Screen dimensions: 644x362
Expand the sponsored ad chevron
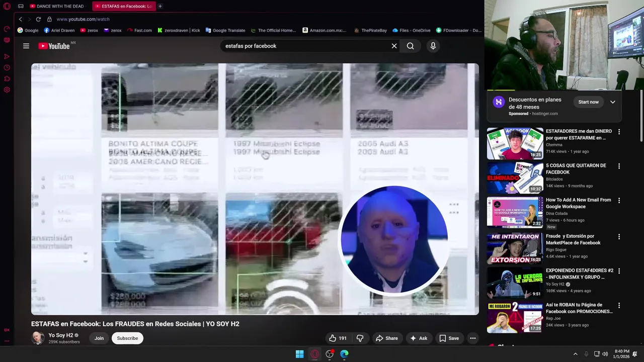coord(613,102)
